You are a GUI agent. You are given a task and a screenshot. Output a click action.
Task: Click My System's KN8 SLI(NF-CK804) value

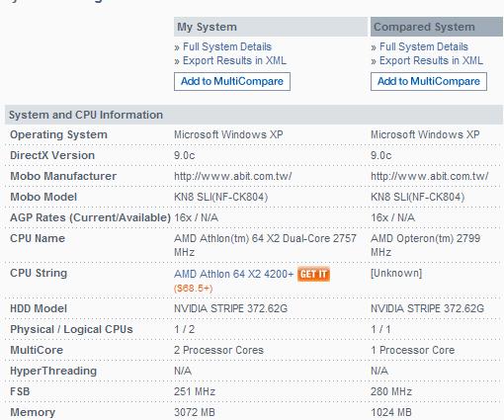pos(220,197)
